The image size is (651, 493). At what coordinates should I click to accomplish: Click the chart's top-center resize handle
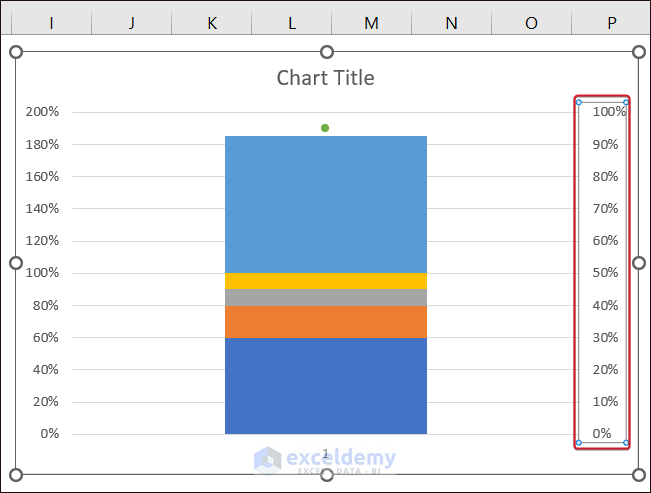(x=326, y=52)
